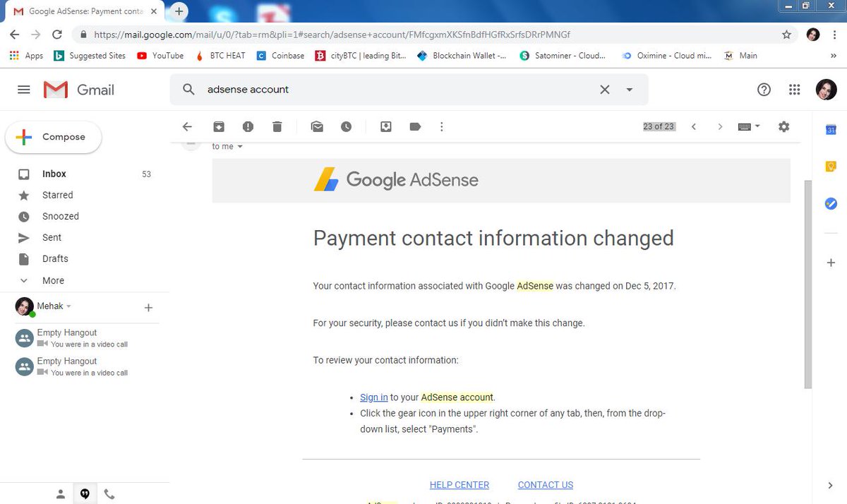Open the Blockchain Wallet bookmark
Screen dimensions: 847x504
point(462,56)
